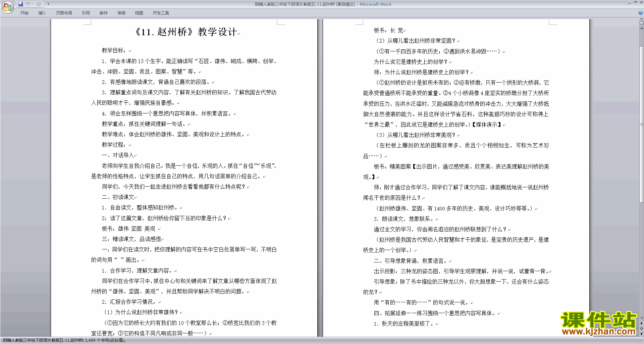Open the Office Button menu

[x=7, y=7]
